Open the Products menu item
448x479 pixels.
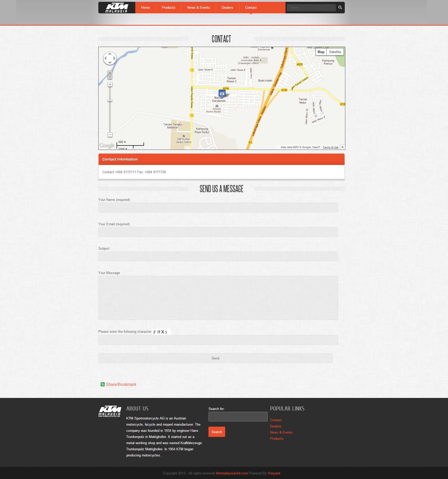click(x=168, y=8)
